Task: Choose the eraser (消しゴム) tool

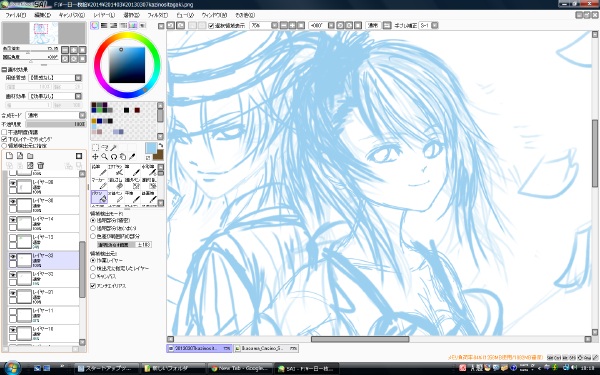Action: pos(116,184)
